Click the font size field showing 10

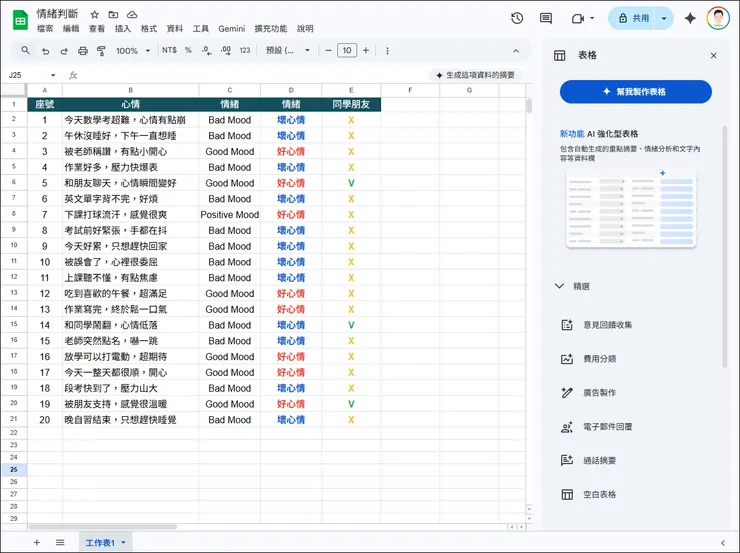(x=347, y=50)
